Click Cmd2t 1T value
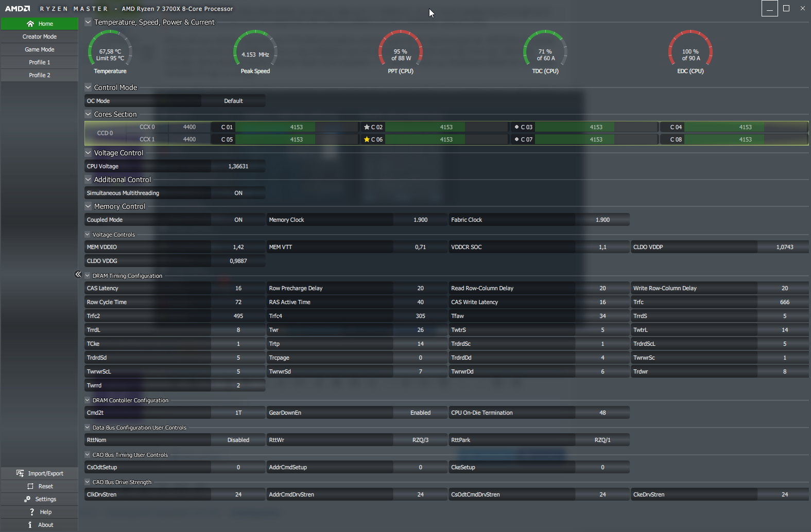Screen dimensions: 811x532 [x=238, y=413]
